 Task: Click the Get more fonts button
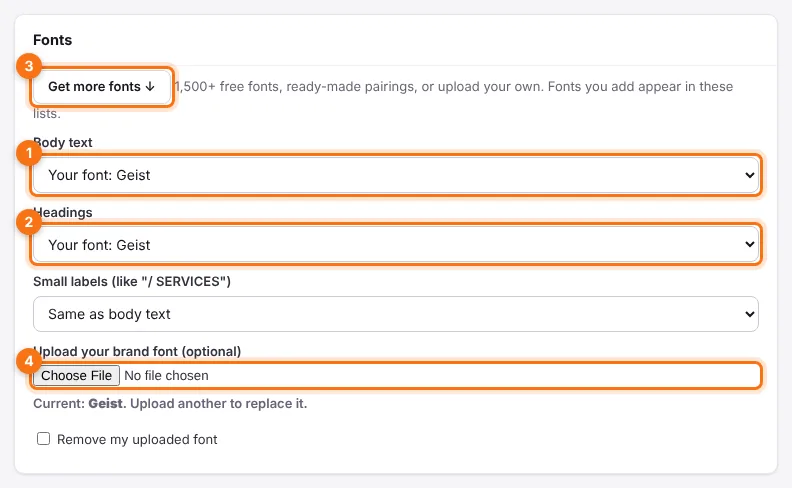pyautogui.click(x=102, y=86)
